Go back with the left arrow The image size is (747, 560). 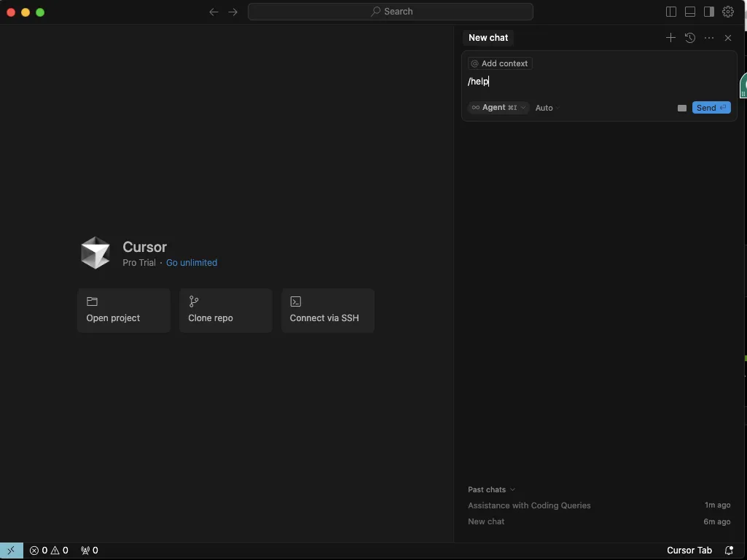(214, 12)
